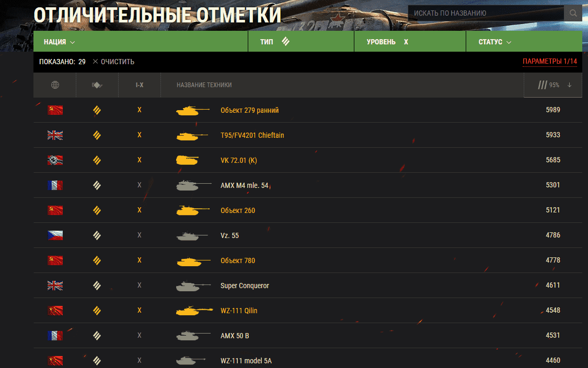This screenshot has width=588, height=368.
Task: Click the German flag for VK 72.01 (K)
Action: 55,160
